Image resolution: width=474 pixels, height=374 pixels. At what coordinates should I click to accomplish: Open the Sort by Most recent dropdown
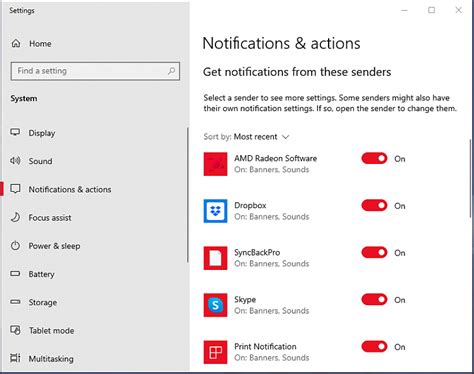coord(247,137)
